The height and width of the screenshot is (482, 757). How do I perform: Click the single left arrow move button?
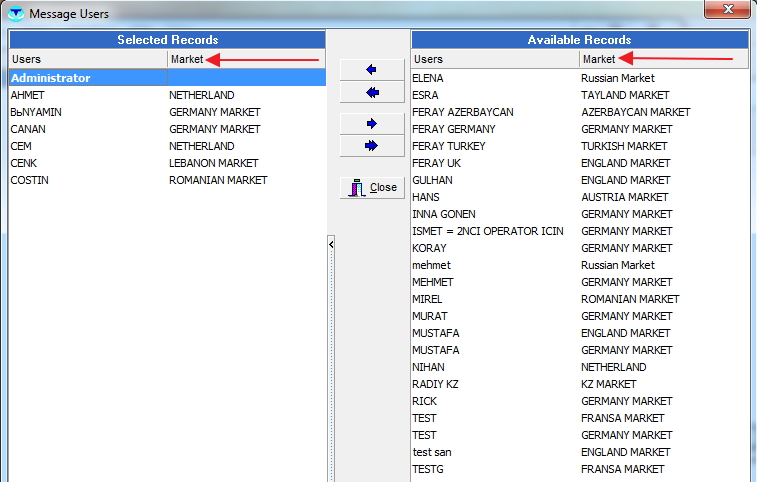click(x=372, y=70)
